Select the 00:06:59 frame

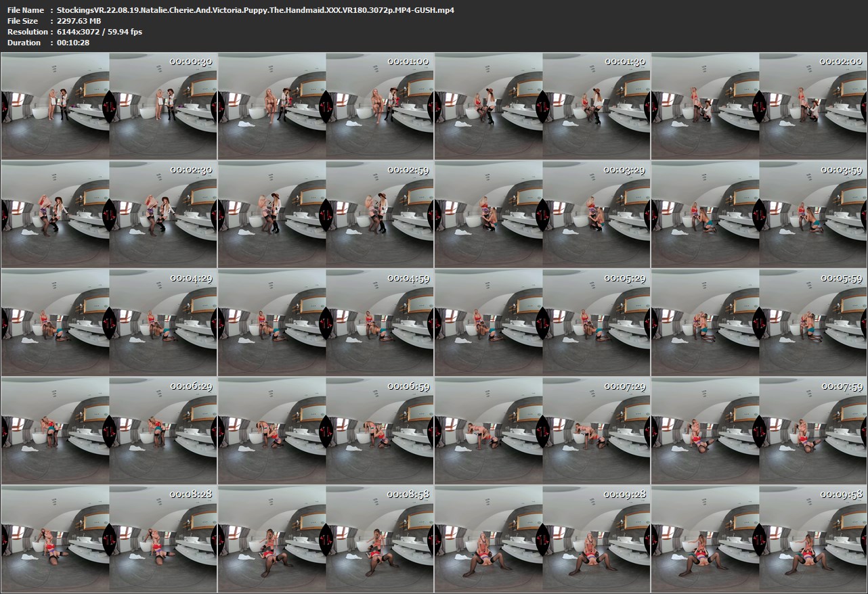pyautogui.click(x=326, y=431)
